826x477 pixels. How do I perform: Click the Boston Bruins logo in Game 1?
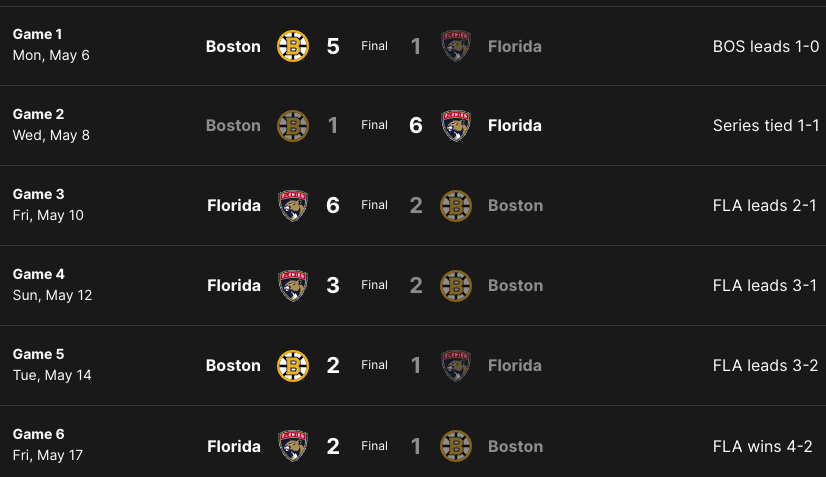(292, 46)
